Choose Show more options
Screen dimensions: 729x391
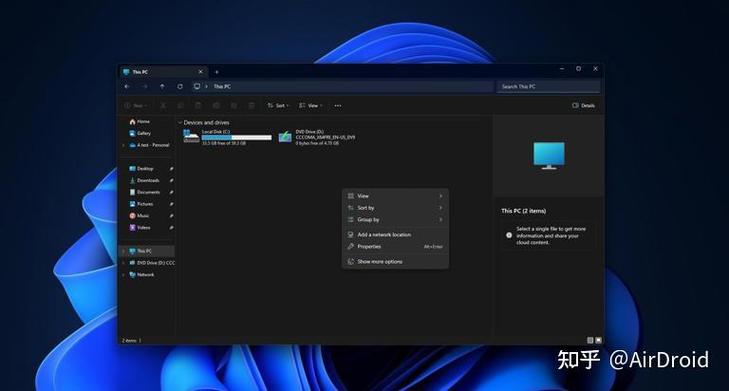pyautogui.click(x=395, y=262)
